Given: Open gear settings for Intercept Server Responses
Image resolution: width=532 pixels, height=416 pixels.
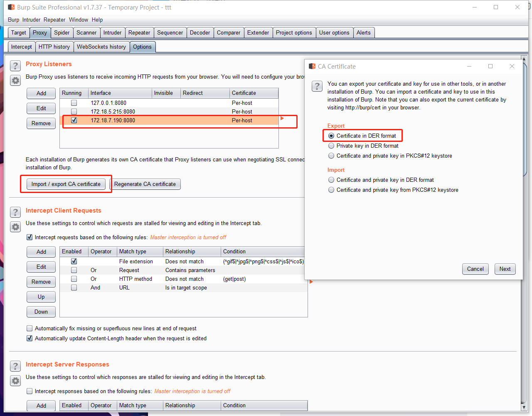Looking at the screenshot, I should (15, 381).
